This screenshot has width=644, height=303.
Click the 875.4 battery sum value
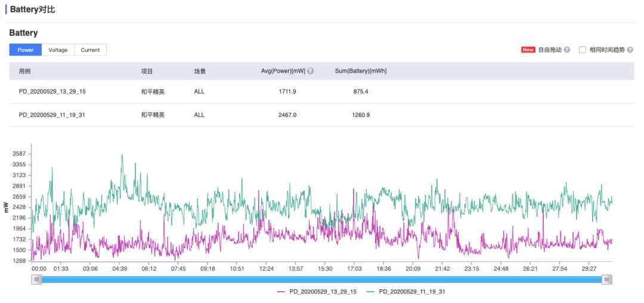coord(361,92)
